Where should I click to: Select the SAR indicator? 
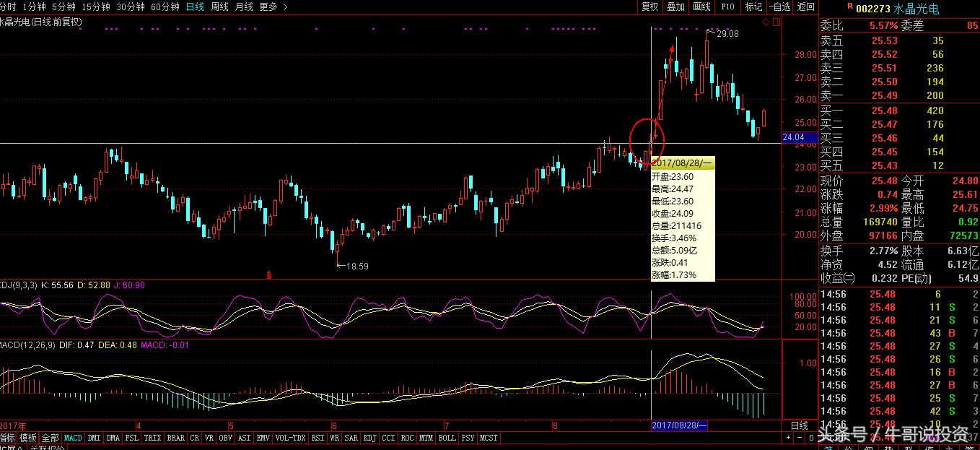coord(351,438)
